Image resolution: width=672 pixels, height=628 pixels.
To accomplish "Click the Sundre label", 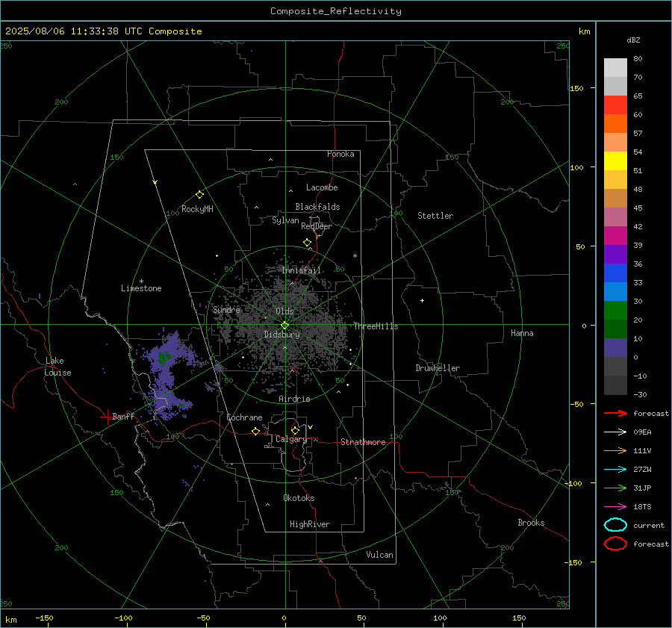I will click(x=227, y=309).
